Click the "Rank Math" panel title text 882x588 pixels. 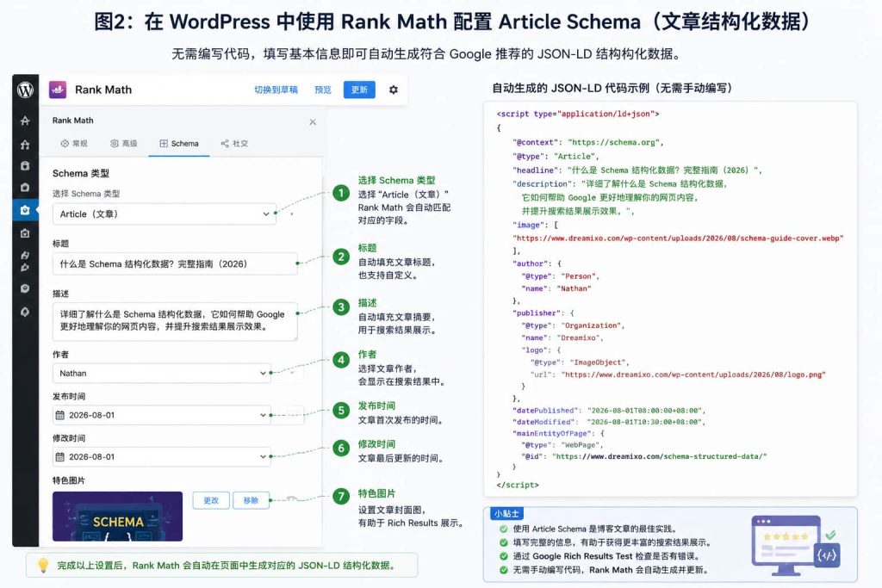[x=73, y=121]
